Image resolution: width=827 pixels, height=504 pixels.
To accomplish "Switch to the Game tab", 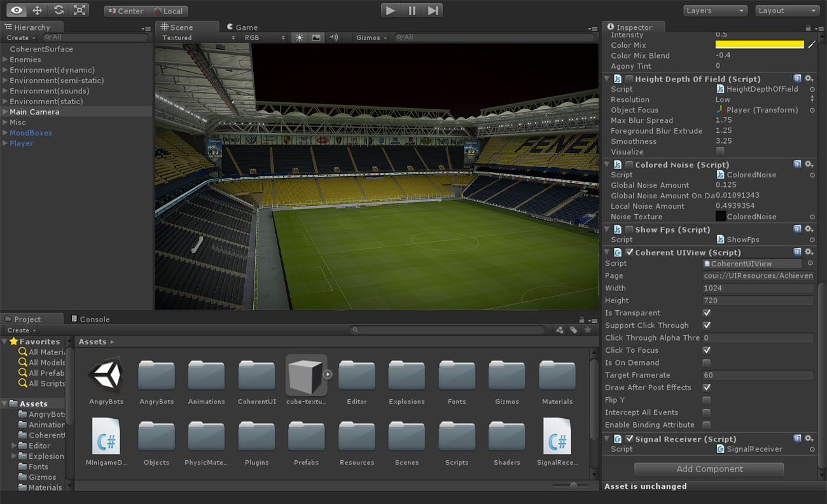I will pos(242,27).
